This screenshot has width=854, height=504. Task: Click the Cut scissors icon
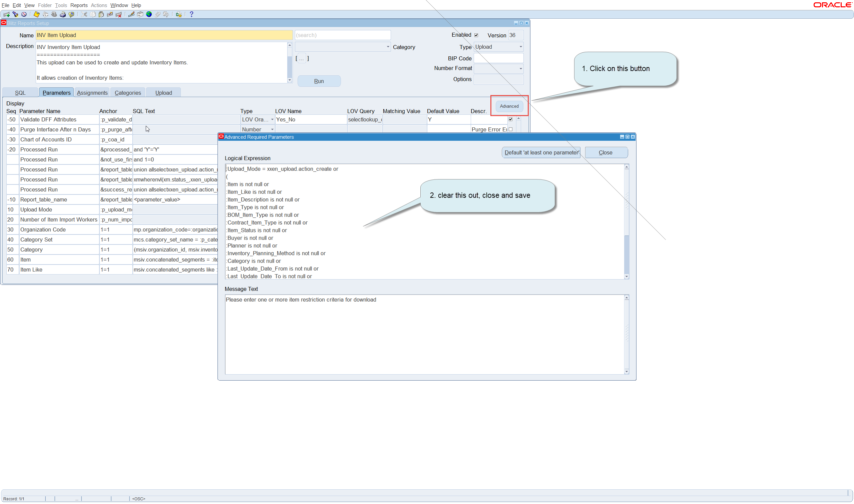[x=84, y=14]
